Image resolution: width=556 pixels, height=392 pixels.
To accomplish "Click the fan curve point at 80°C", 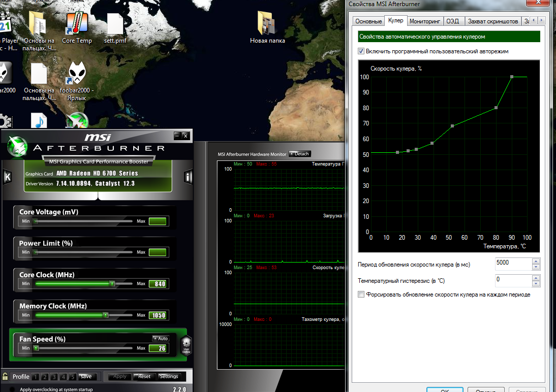I will point(496,107).
